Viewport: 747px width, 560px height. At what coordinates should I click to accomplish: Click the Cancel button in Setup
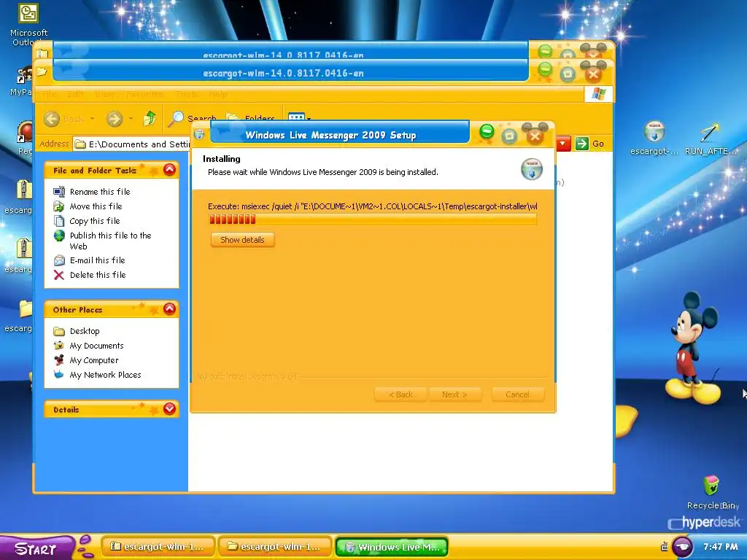[x=517, y=394]
